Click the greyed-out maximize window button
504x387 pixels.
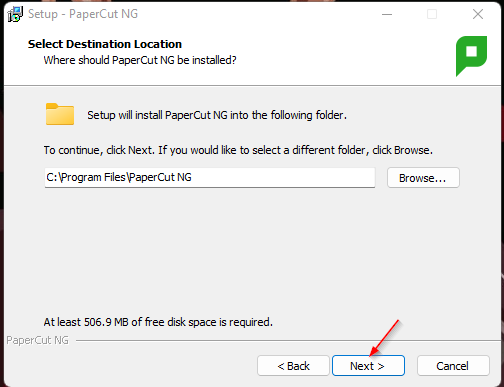click(432, 14)
